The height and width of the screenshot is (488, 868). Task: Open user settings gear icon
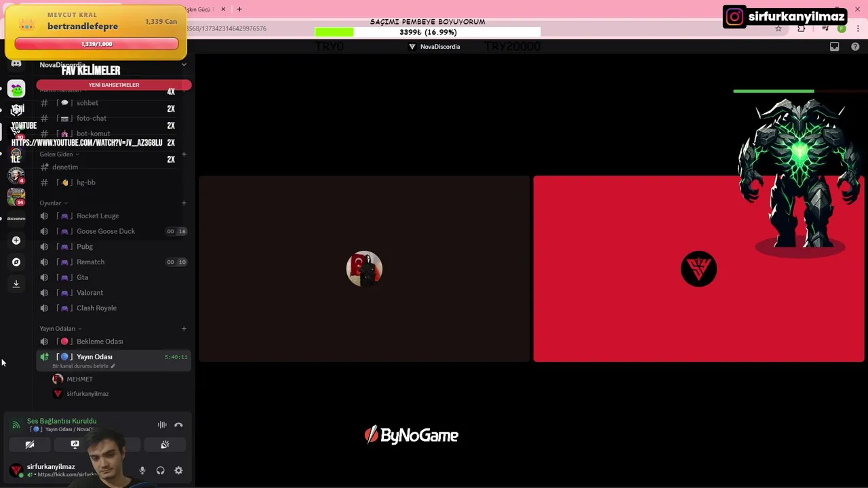(x=178, y=470)
